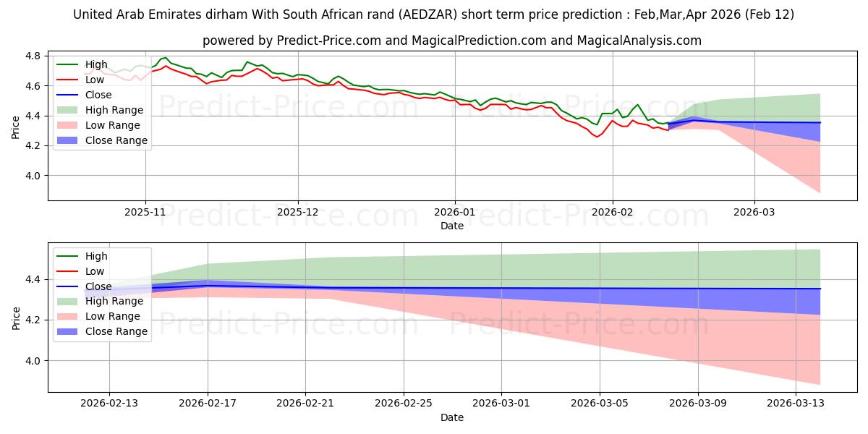Click the Close line entry in bottom legend
This screenshot has width=868, height=434.
click(67, 286)
